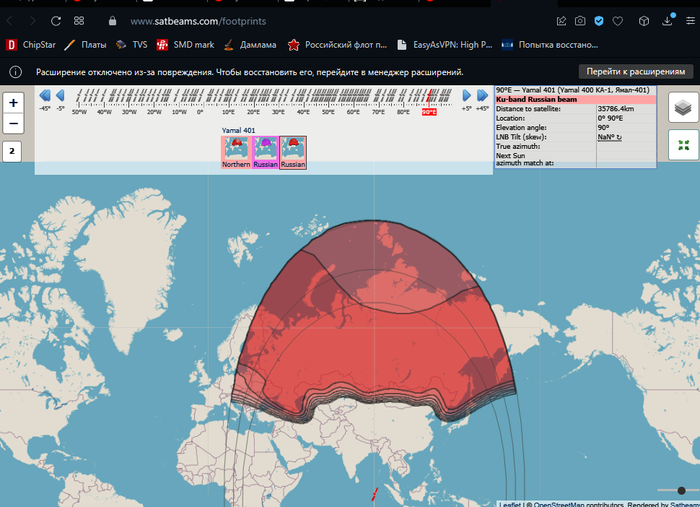Click the LNB Tilt NaN° value

pos(609,137)
